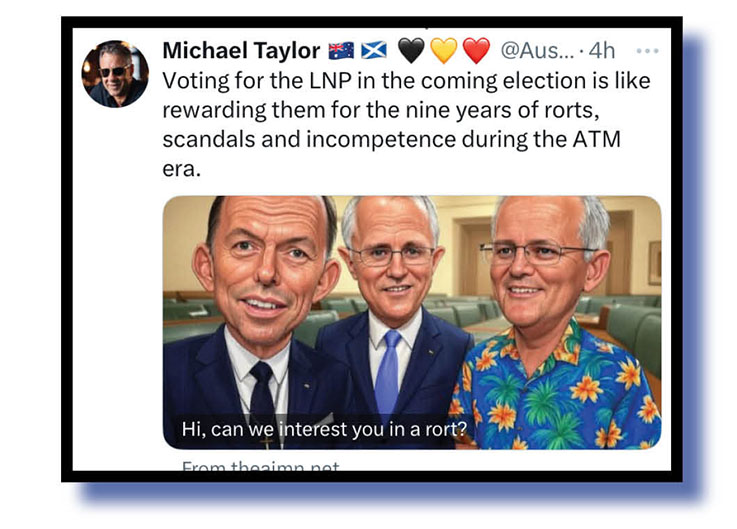Screen dimensions: 737x529
Task: Click the man in the floral Hawaiian shirt
Action: (x=555, y=329)
